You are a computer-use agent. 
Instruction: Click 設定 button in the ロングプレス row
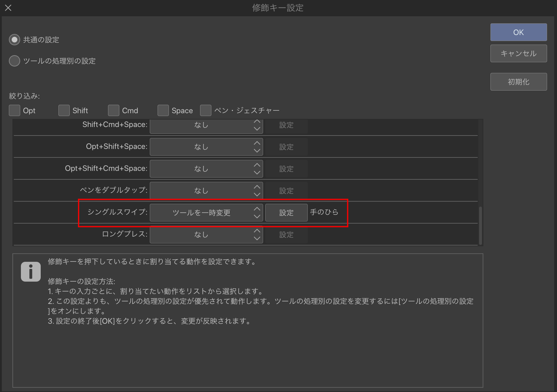[286, 235]
